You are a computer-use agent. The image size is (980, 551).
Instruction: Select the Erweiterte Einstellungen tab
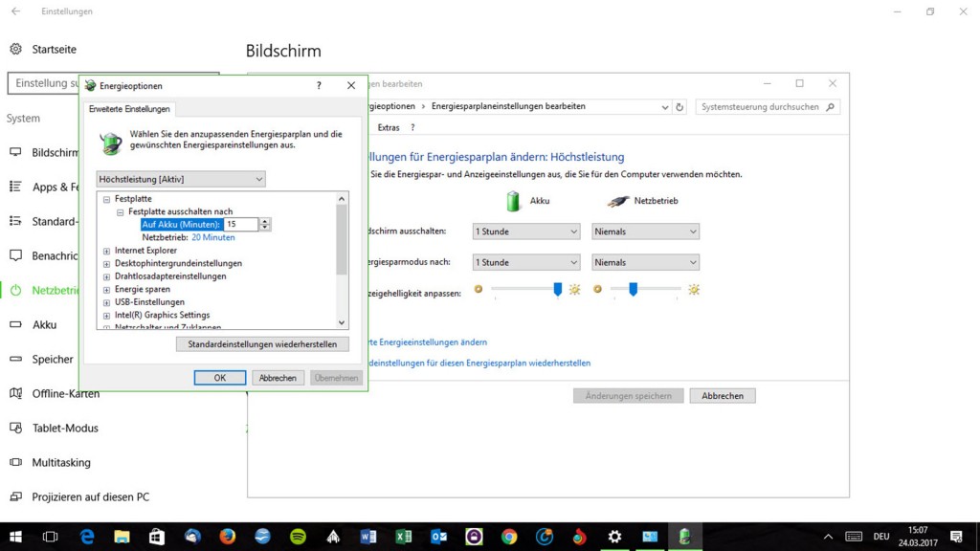point(129,109)
